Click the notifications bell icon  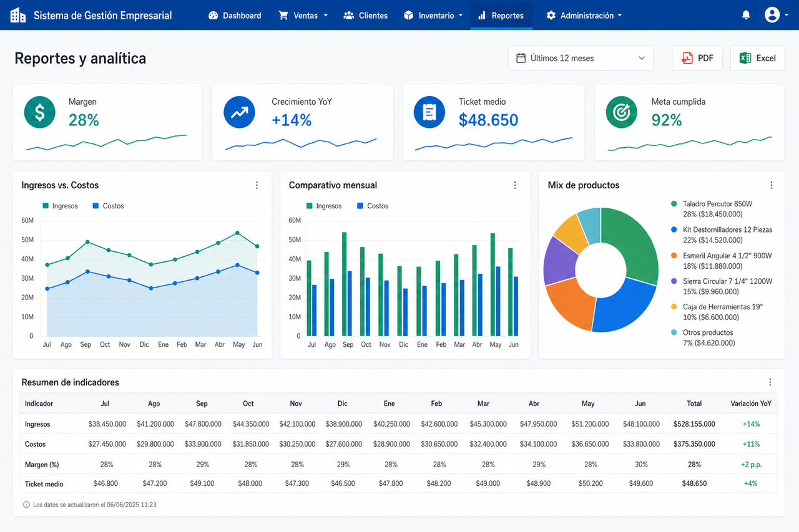click(746, 16)
